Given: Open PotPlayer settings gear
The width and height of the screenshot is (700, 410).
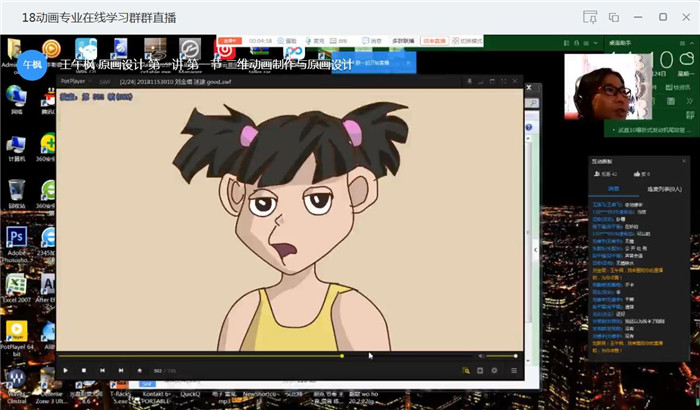Looking at the screenshot, I should pyautogui.click(x=494, y=371).
